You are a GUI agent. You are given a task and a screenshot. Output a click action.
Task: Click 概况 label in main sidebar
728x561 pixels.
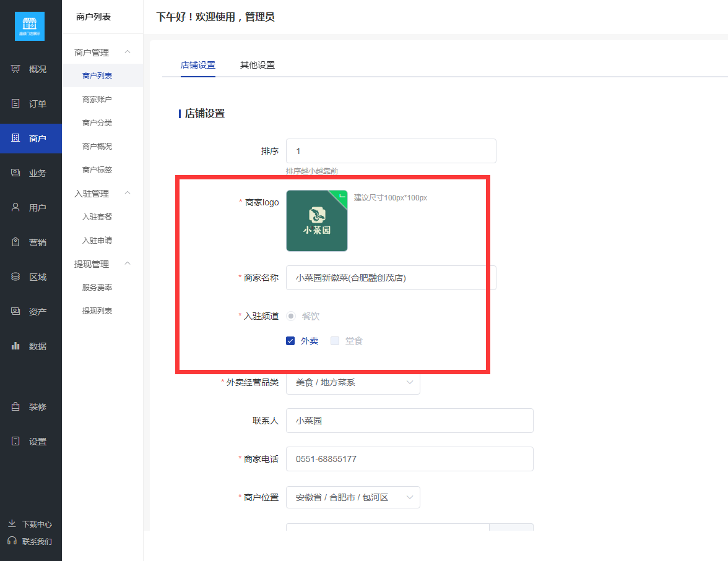tap(38, 69)
